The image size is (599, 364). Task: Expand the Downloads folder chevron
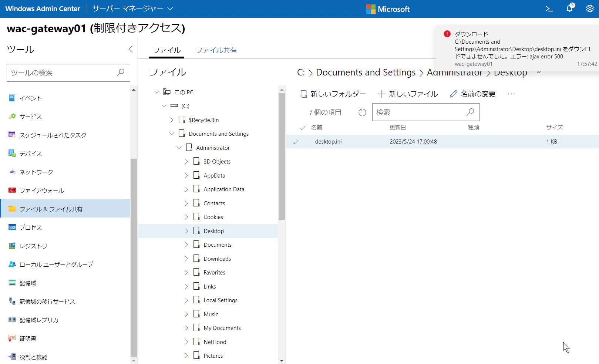click(x=186, y=259)
